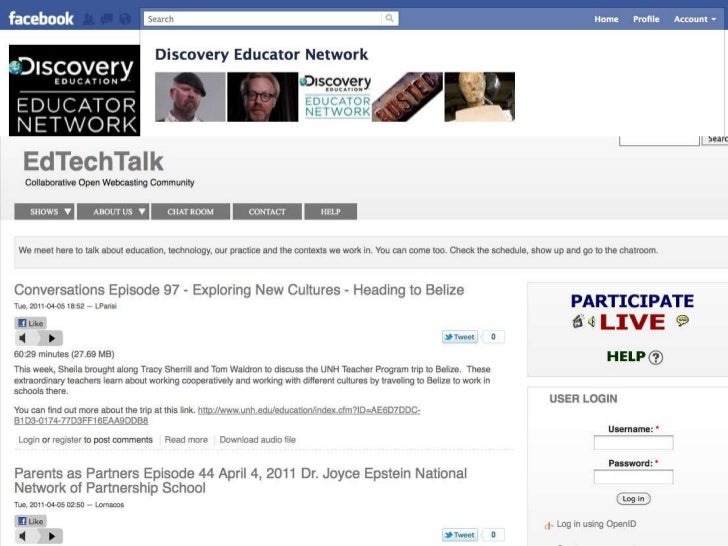Go to Facebook Home
The width and height of the screenshot is (728, 546).
click(x=606, y=19)
